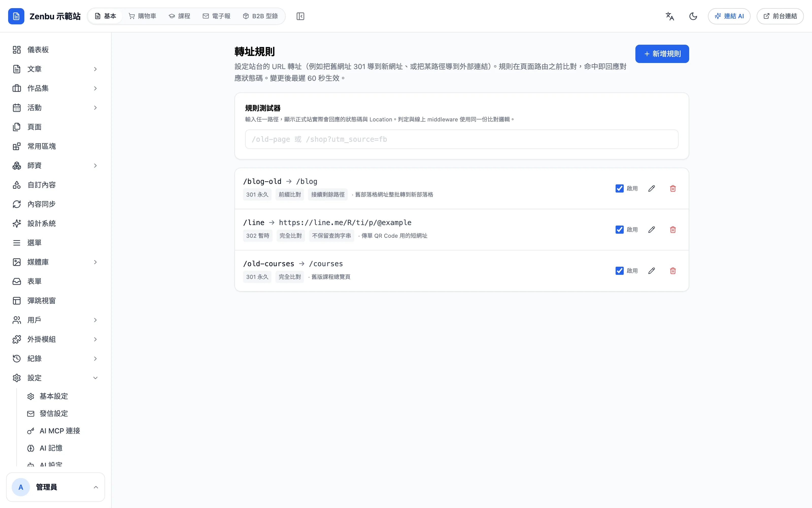This screenshot has width=812, height=508.
Task: Edit the /old-courses redirect rule
Action: (x=652, y=271)
